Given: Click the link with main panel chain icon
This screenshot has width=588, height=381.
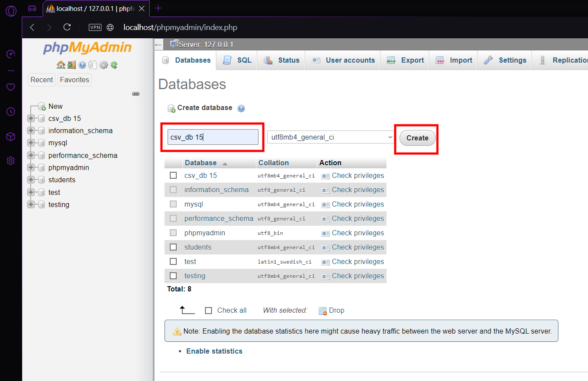Looking at the screenshot, I should [x=136, y=94].
